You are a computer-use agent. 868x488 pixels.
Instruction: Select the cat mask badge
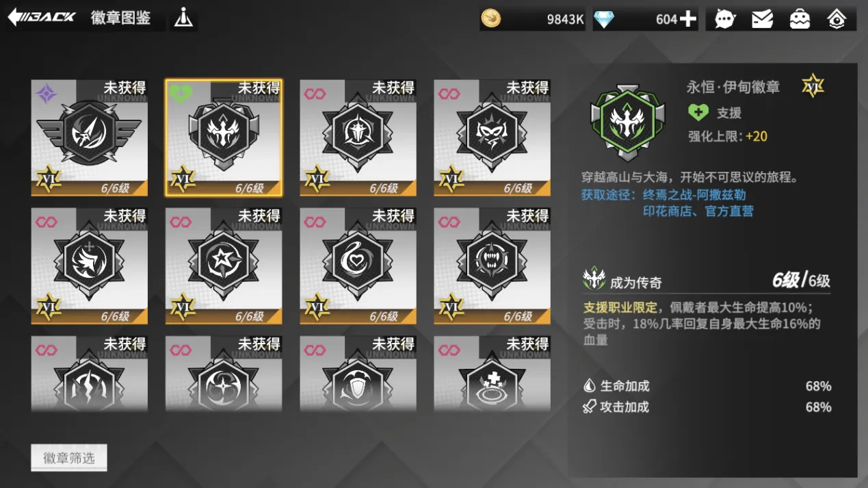(x=492, y=138)
